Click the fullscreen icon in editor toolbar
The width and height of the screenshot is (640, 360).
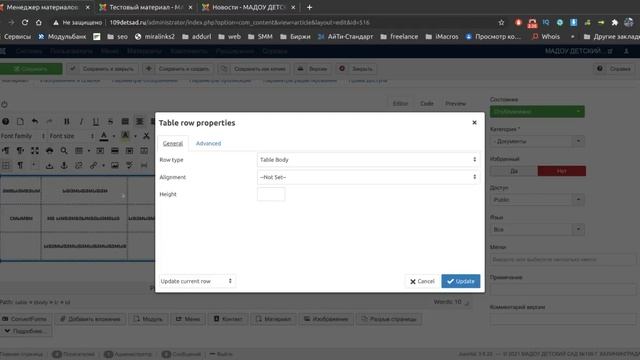tap(35, 151)
